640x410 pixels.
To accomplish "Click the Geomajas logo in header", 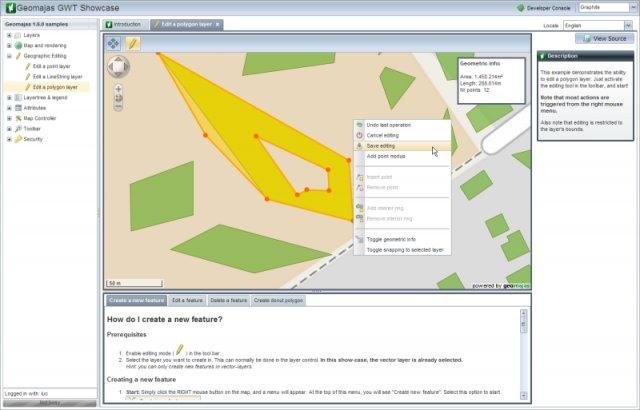I will 11,7.
